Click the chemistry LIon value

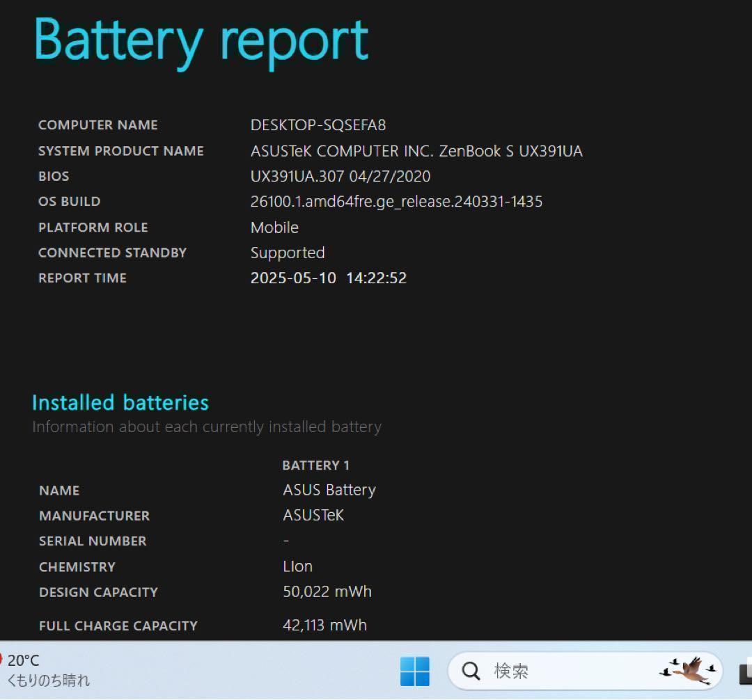pos(297,566)
